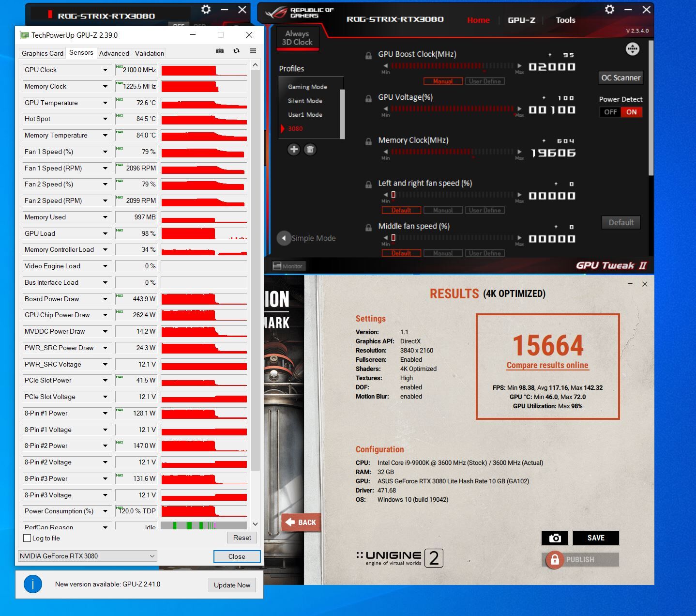The width and height of the screenshot is (696, 616).
Task: Open Monitor panel in GPU Tweak II
Action: [x=287, y=266]
